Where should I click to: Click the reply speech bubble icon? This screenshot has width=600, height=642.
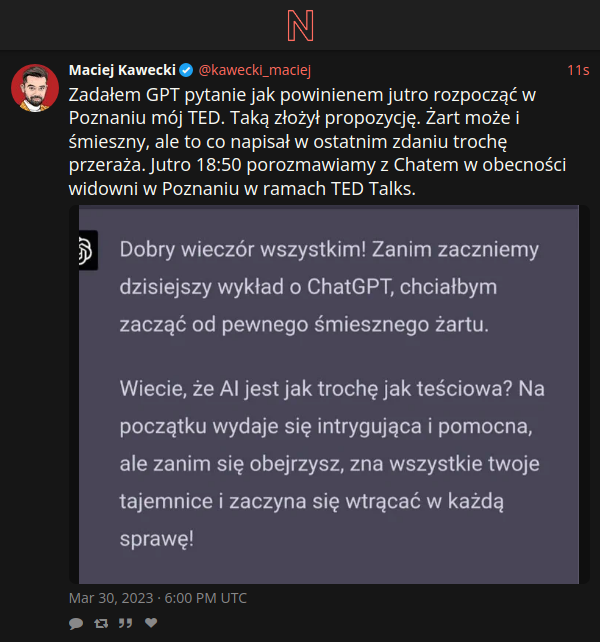76,623
